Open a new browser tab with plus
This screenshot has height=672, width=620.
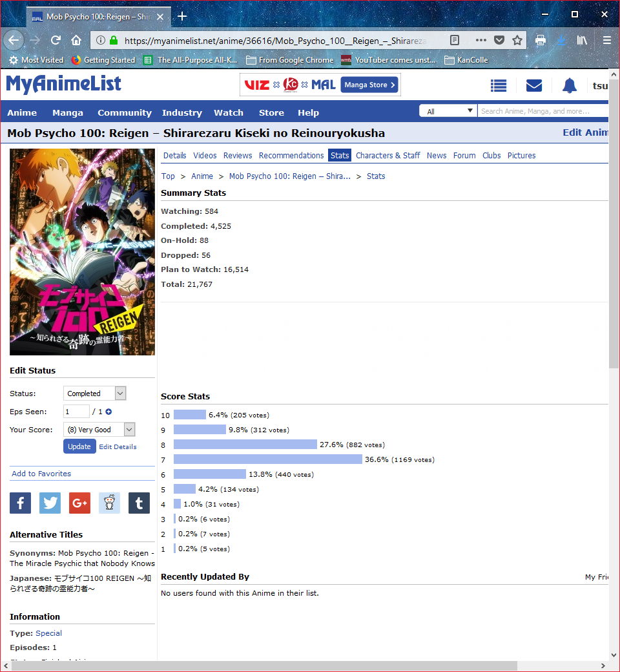[x=182, y=16]
